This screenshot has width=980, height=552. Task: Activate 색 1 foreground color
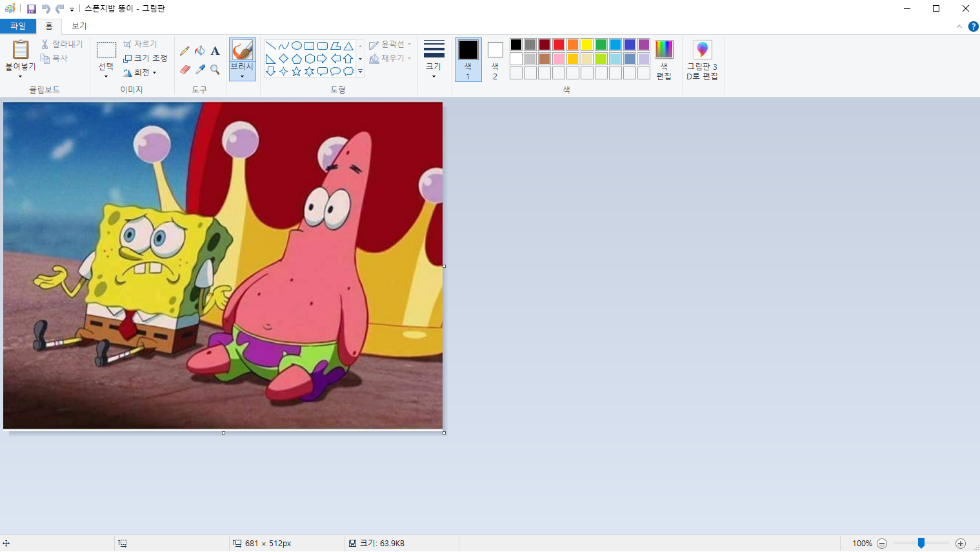tap(468, 59)
